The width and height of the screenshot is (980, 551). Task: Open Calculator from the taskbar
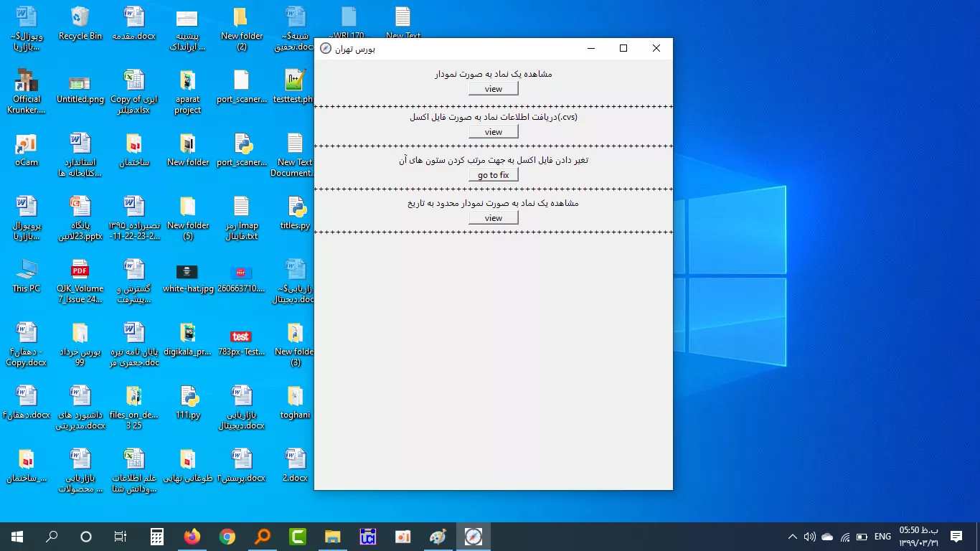tap(157, 537)
